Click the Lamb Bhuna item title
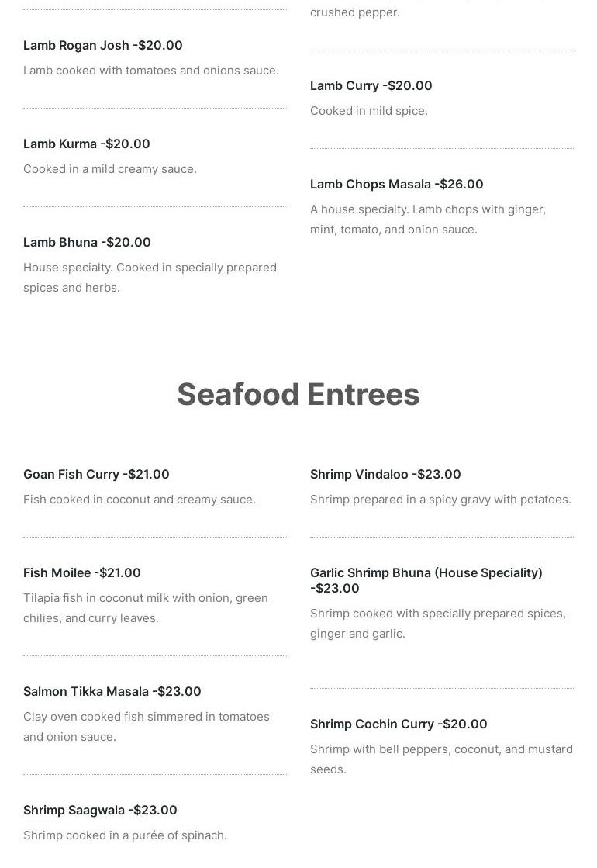The height and width of the screenshot is (868, 597). (x=87, y=243)
